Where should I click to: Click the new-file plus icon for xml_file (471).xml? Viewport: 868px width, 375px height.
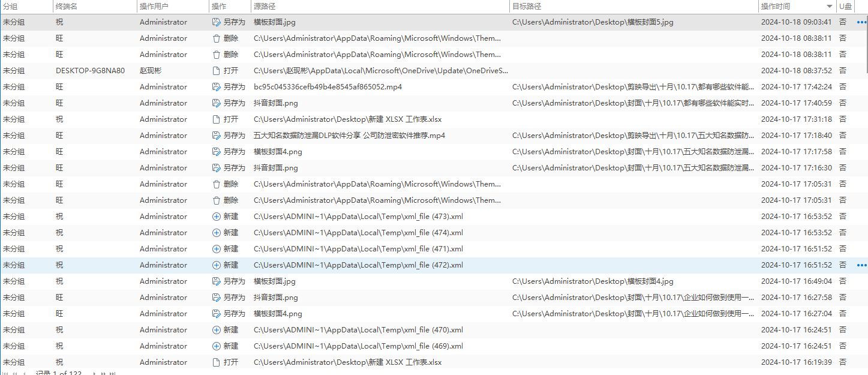pyautogui.click(x=217, y=249)
